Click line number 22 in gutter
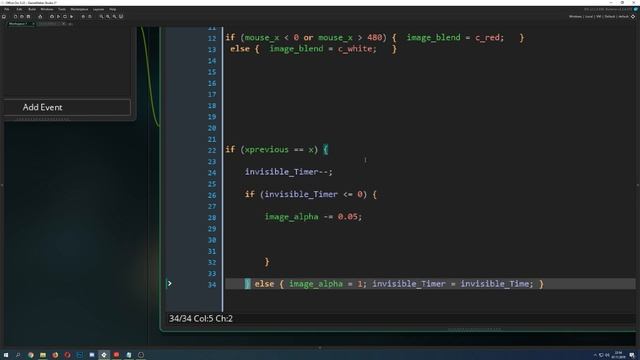Image resolution: width=640 pixels, height=360 pixels. point(212,150)
